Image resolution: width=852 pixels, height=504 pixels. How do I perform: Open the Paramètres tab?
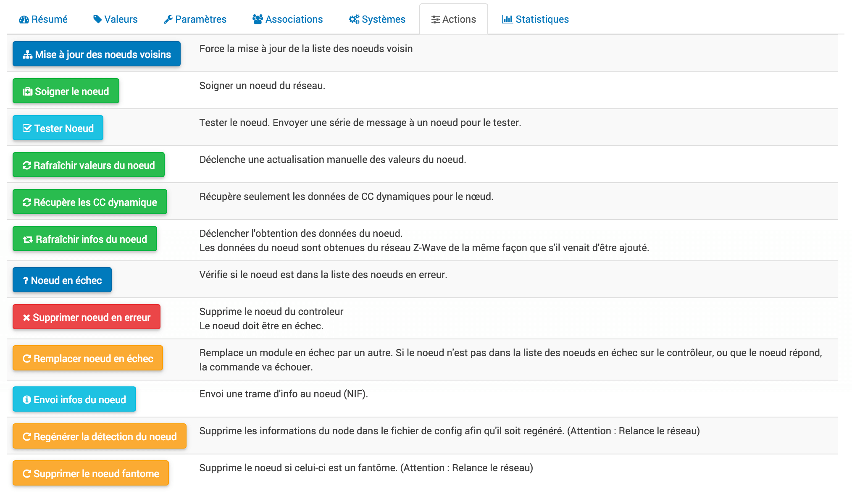click(x=195, y=19)
